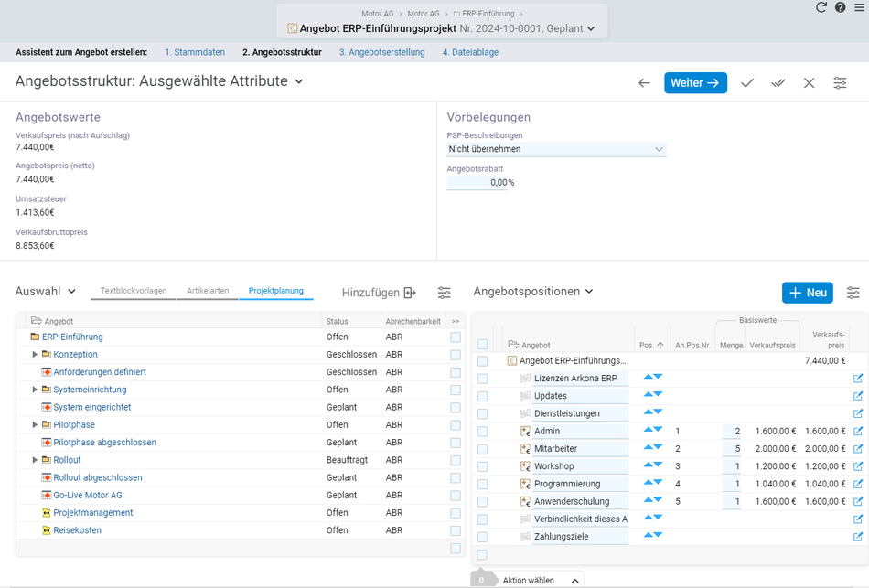This screenshot has width=869, height=588.
Task: Go back with the left arrow icon
Action: pyautogui.click(x=644, y=83)
